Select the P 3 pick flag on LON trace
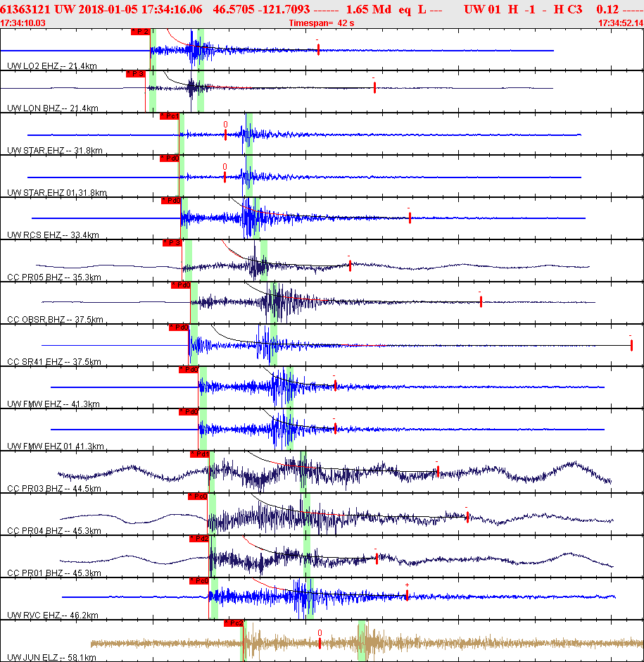The image size is (644, 662). [135, 74]
